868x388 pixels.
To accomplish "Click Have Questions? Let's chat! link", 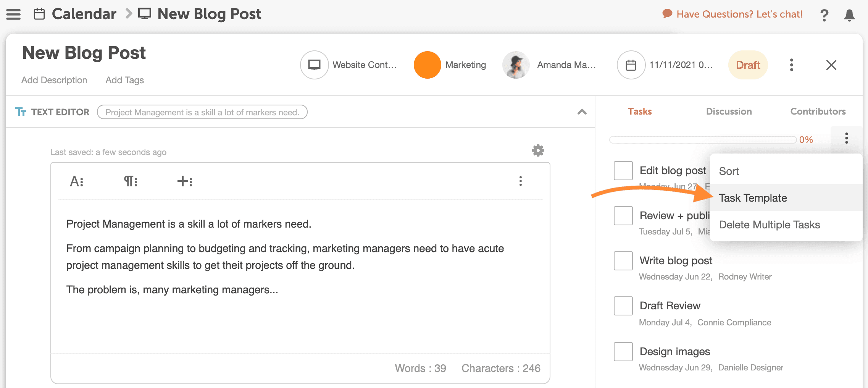I will pyautogui.click(x=739, y=14).
